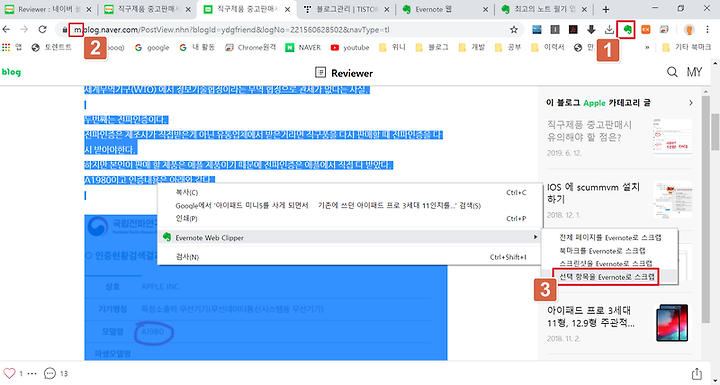Open the blog search magnifier icon
Image resolution: width=720 pixels, height=385 pixels.
(x=672, y=72)
